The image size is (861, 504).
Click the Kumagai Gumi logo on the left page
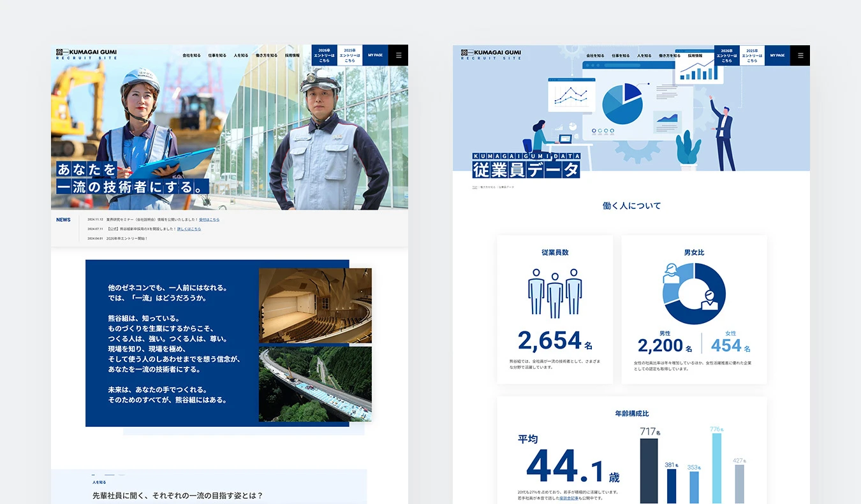[x=86, y=54]
